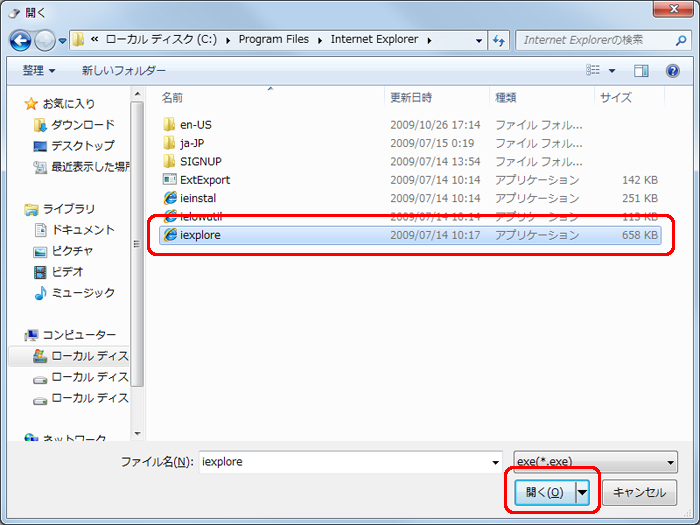Image resolution: width=700 pixels, height=525 pixels.
Task: Click the change view icon
Action: point(593,70)
